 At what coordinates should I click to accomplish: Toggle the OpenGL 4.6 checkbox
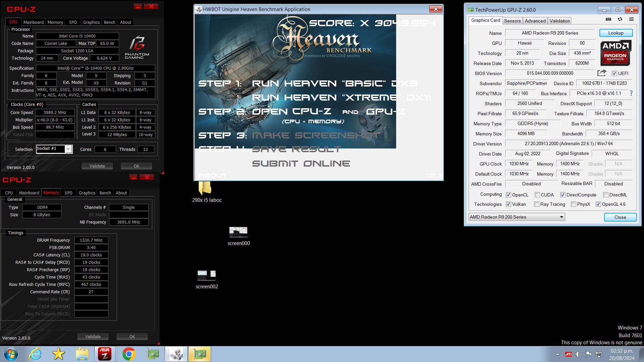coord(598,204)
